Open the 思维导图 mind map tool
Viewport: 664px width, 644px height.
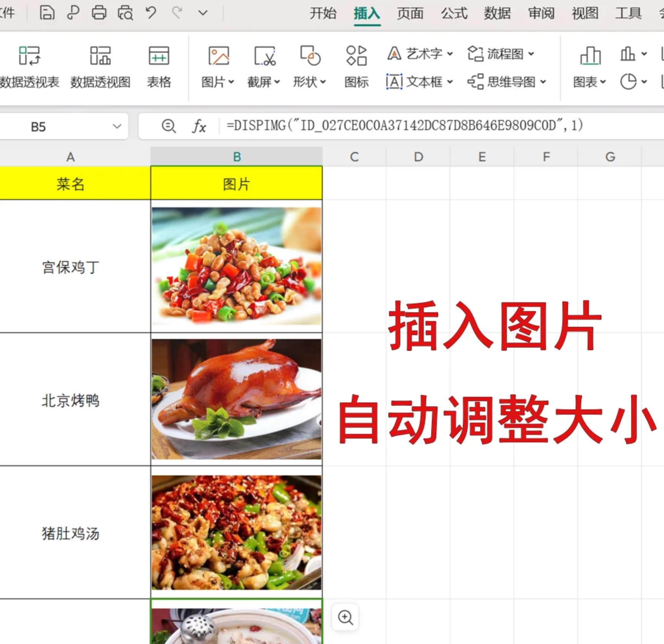point(508,82)
